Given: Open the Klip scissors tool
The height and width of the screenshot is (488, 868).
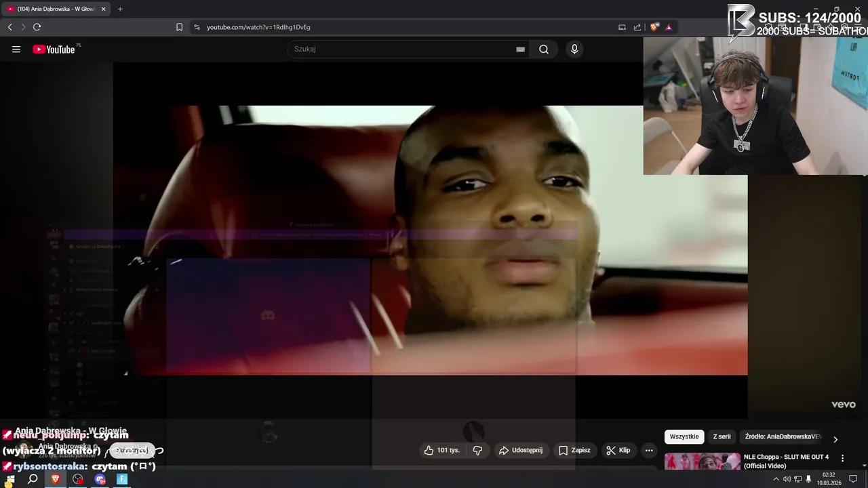Looking at the screenshot, I should coord(618,450).
